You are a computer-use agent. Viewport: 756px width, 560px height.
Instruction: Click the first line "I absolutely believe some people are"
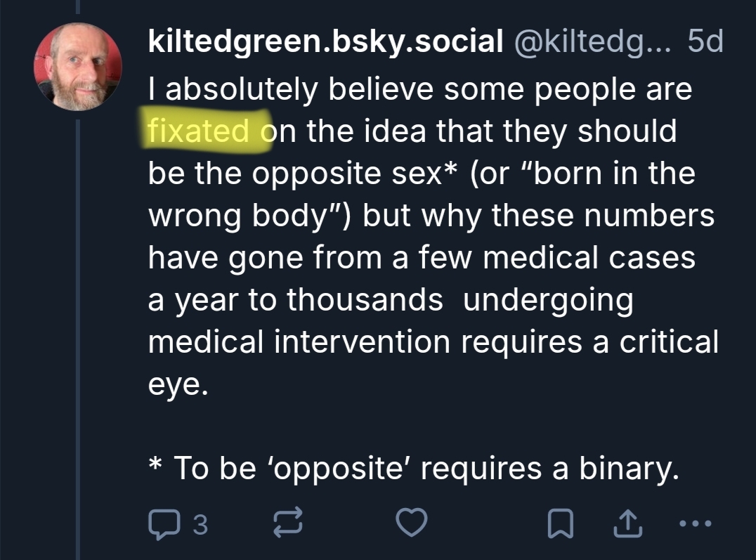tap(419, 89)
